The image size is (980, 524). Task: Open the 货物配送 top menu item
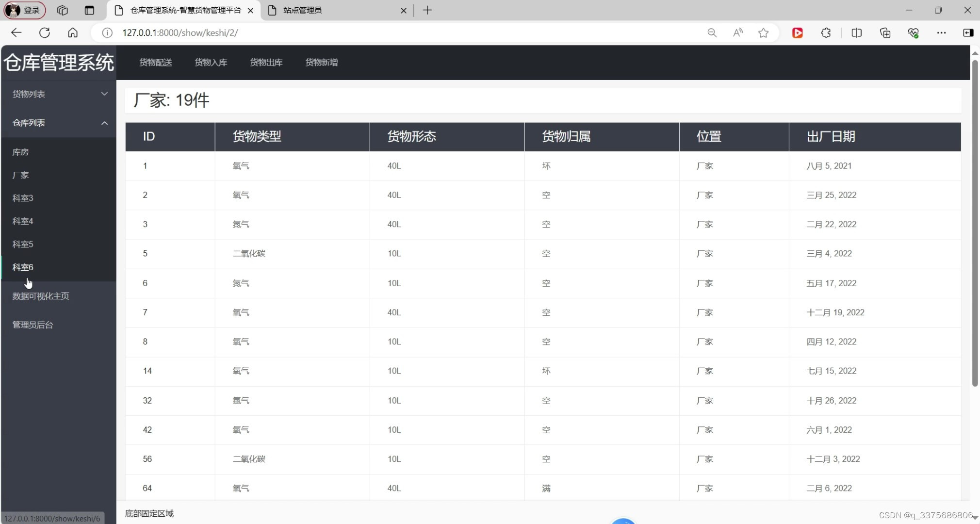[155, 62]
